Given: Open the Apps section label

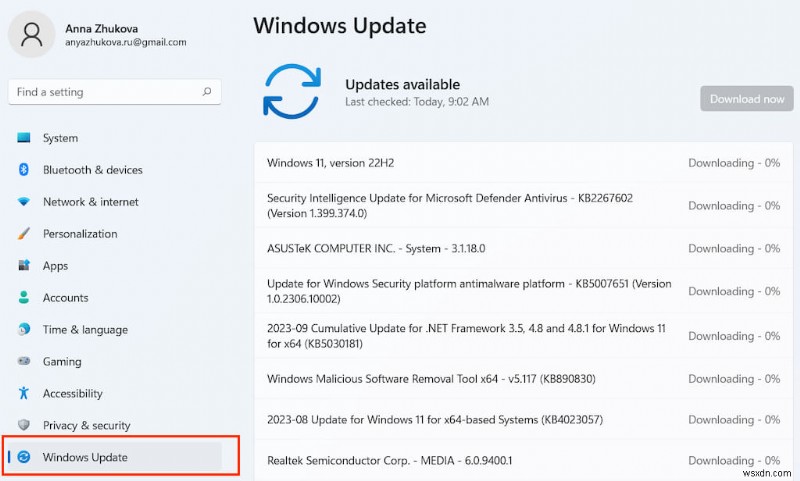Looking at the screenshot, I should pos(55,266).
